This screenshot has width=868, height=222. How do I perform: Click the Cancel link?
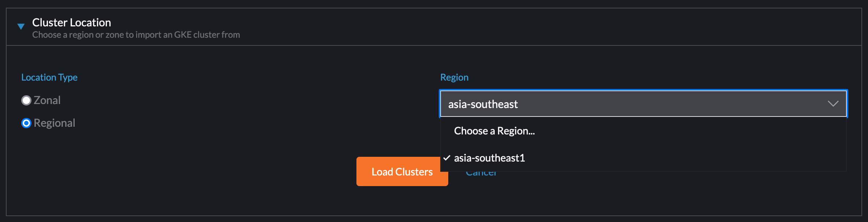[481, 172]
